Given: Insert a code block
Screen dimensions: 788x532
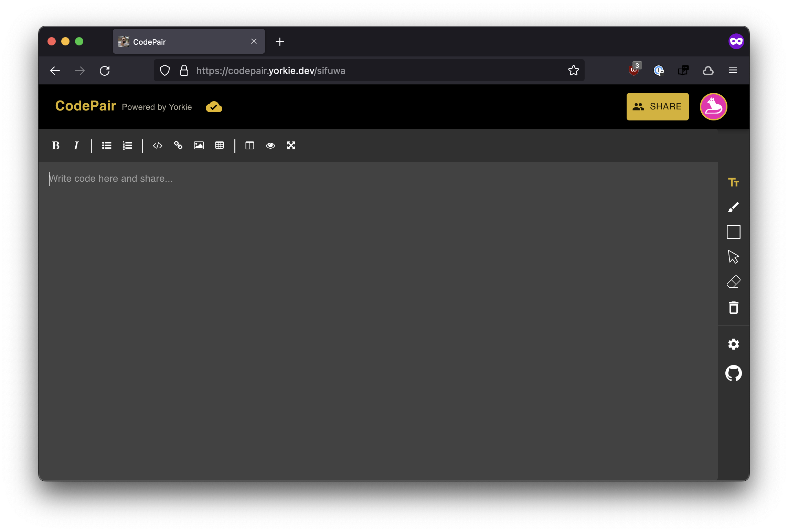Looking at the screenshot, I should [x=158, y=146].
